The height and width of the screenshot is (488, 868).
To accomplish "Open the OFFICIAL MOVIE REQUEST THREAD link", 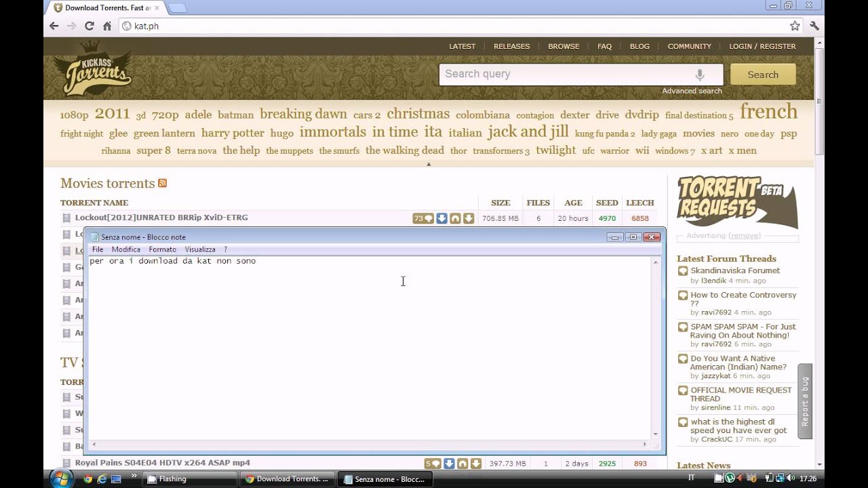I will (741, 394).
